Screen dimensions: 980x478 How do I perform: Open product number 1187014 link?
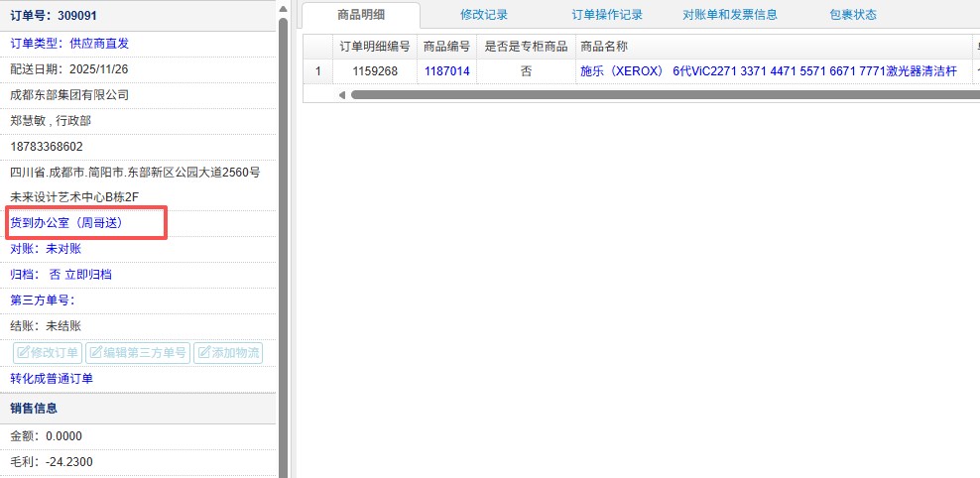tap(446, 71)
